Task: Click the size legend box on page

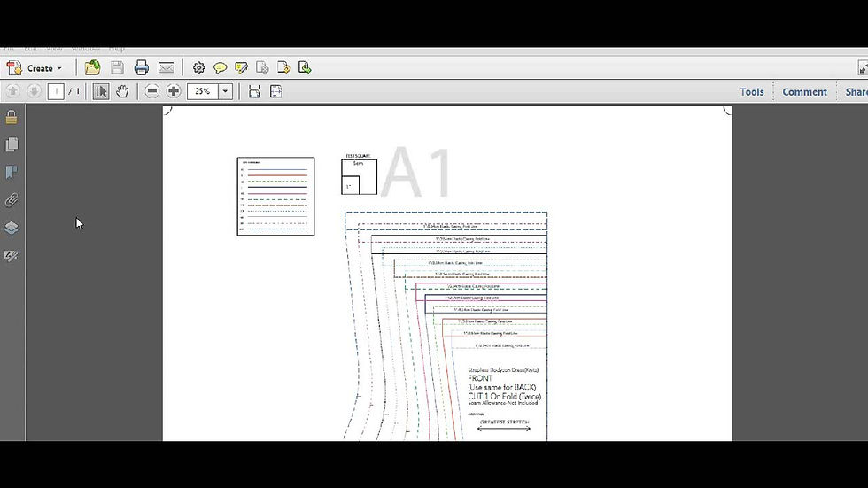Action: point(275,197)
